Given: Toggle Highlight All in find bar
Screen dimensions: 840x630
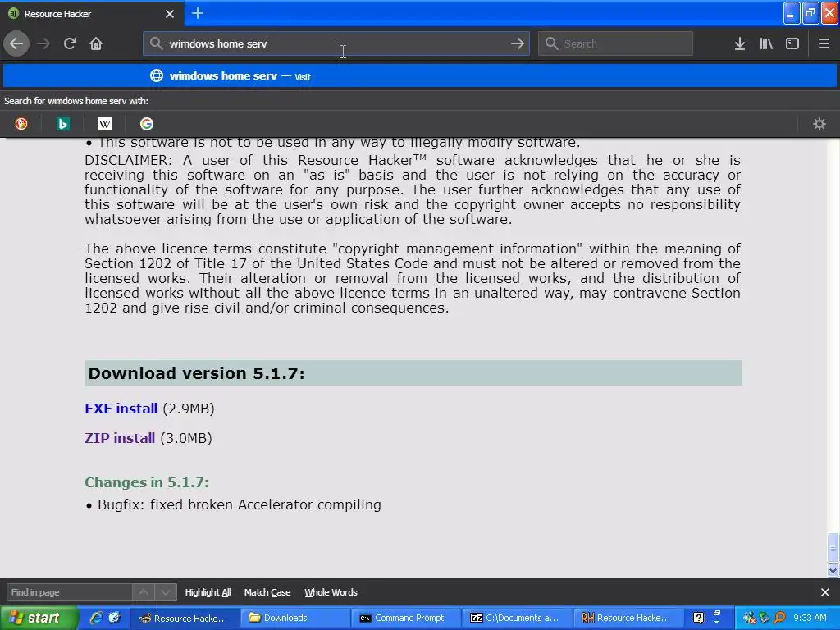Looking at the screenshot, I should (208, 592).
